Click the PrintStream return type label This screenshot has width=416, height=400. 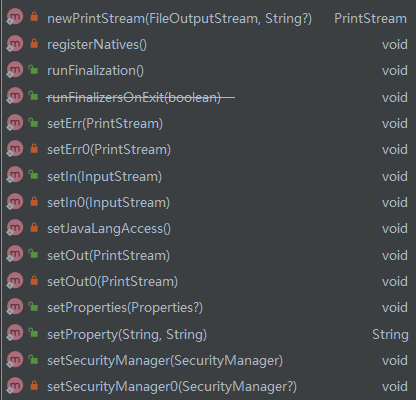click(370, 19)
